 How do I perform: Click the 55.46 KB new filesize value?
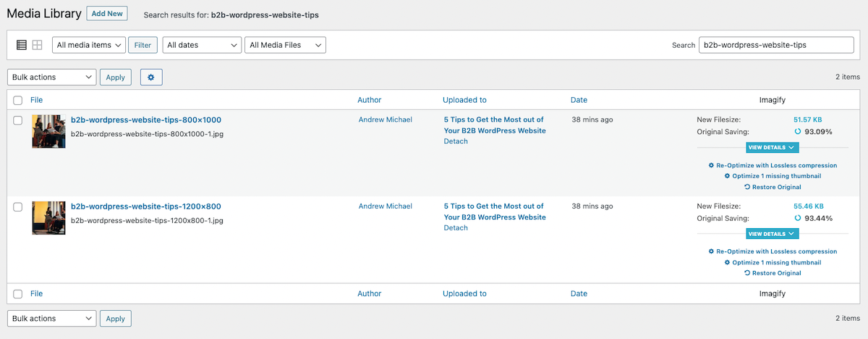(808, 206)
